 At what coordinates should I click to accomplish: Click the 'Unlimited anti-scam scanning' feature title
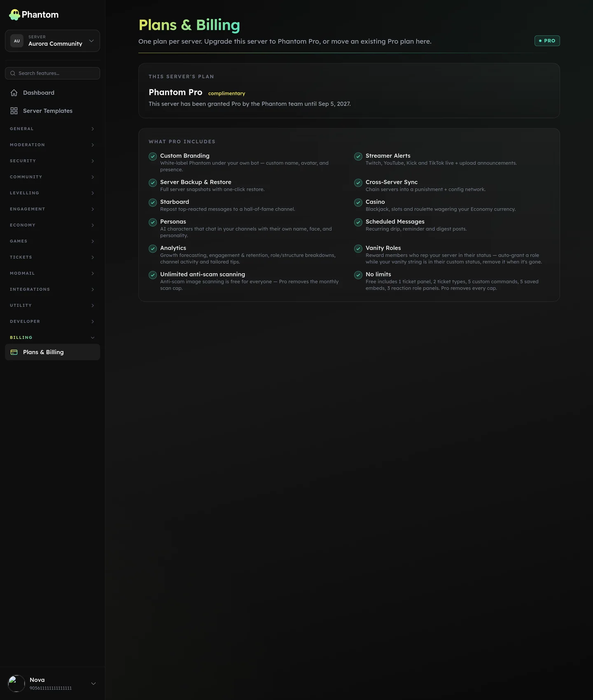coord(203,274)
